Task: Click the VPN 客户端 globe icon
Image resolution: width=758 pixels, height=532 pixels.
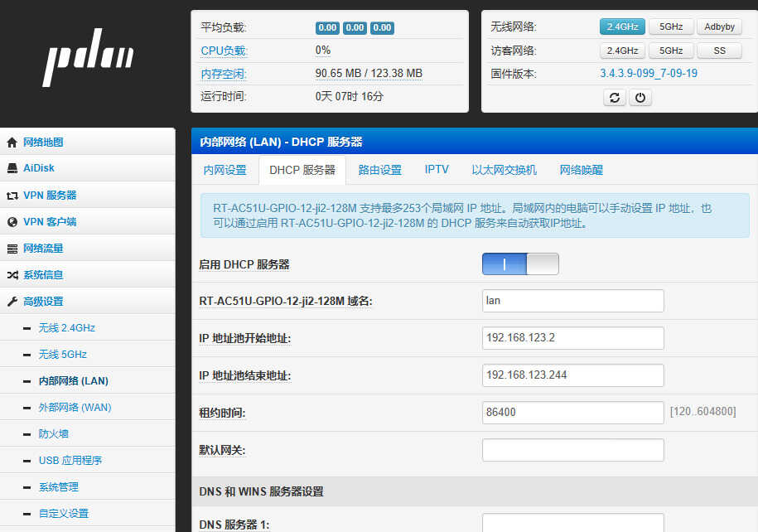Action: [12, 222]
